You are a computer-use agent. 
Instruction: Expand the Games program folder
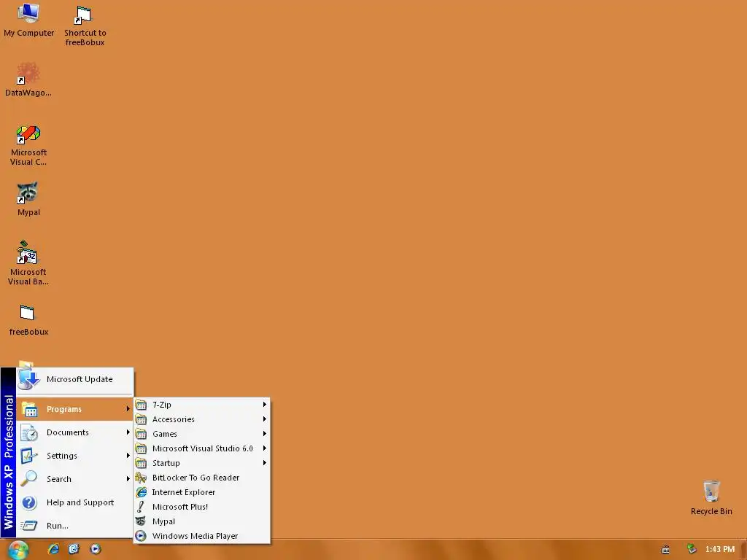click(x=202, y=434)
